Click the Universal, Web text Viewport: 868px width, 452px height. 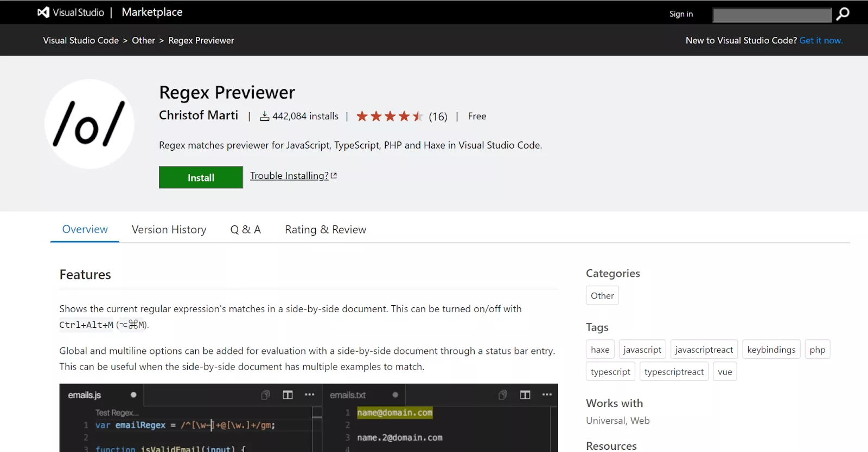[x=618, y=421]
